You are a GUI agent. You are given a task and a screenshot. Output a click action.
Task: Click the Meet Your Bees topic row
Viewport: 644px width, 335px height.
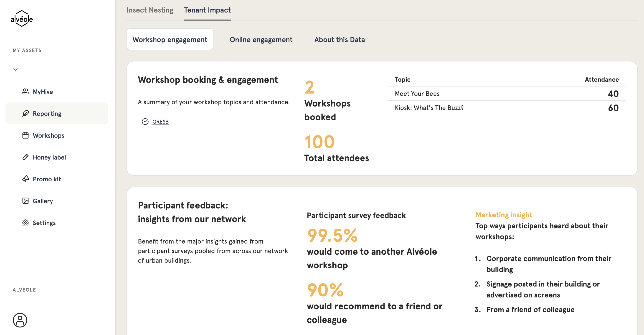pyautogui.click(x=507, y=94)
